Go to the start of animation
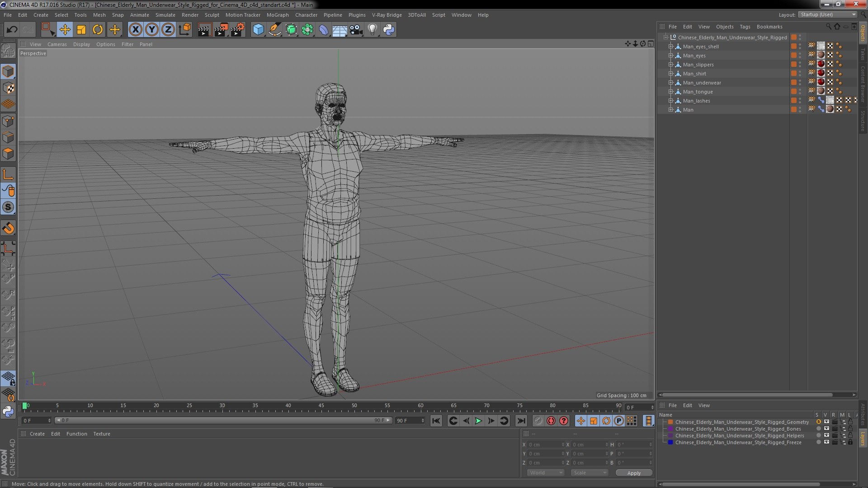 436,421
